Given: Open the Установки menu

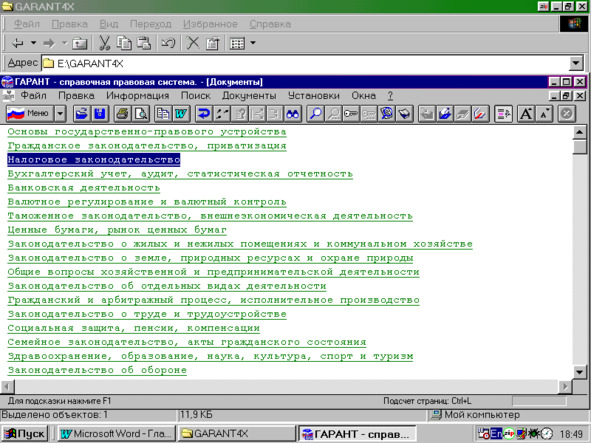Looking at the screenshot, I should pyautogui.click(x=314, y=96).
